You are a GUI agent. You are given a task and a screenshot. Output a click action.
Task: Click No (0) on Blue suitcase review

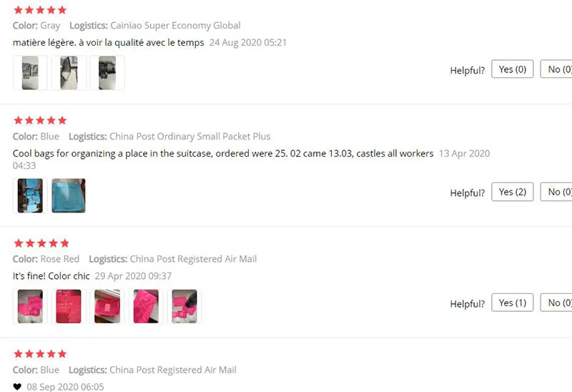coord(557,192)
